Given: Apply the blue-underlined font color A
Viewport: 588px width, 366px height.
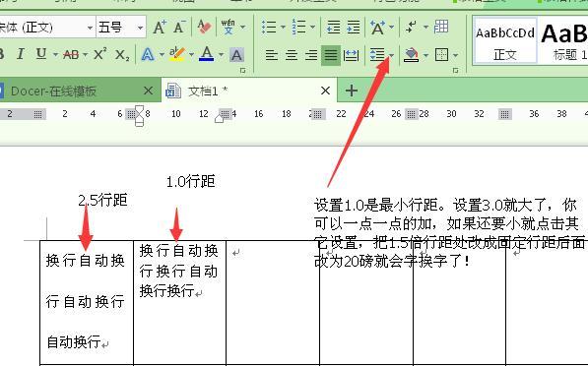Looking at the screenshot, I should (x=206, y=55).
